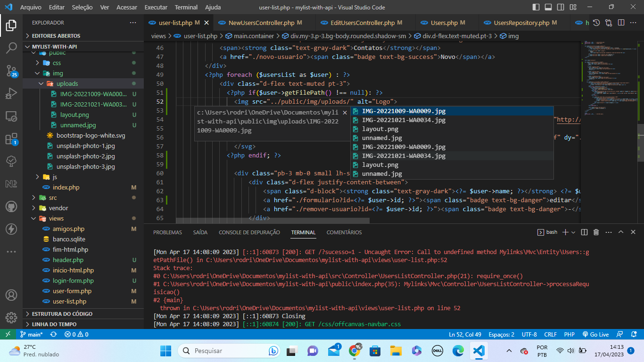The image size is (644, 362).
Task: Click the open changes compare icon
Action: click(x=609, y=23)
